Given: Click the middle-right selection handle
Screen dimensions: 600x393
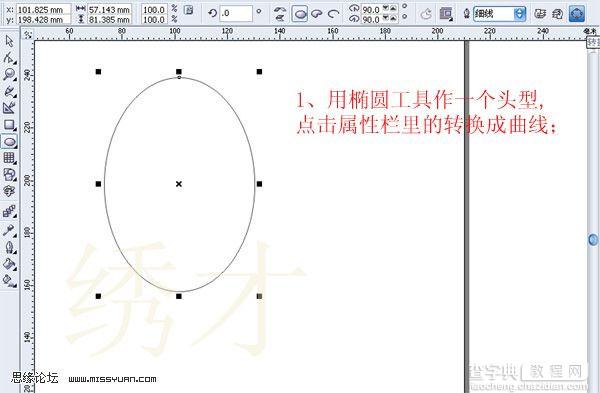Looking at the screenshot, I should [259, 184].
